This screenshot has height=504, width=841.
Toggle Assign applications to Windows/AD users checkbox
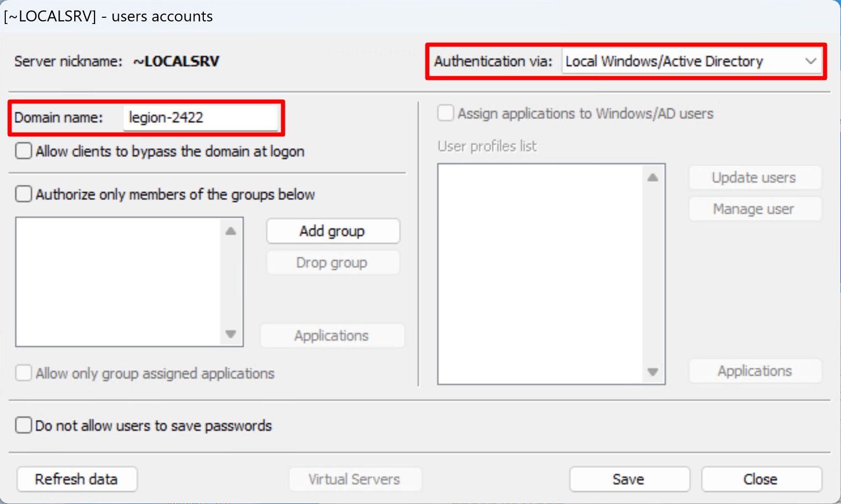445,113
